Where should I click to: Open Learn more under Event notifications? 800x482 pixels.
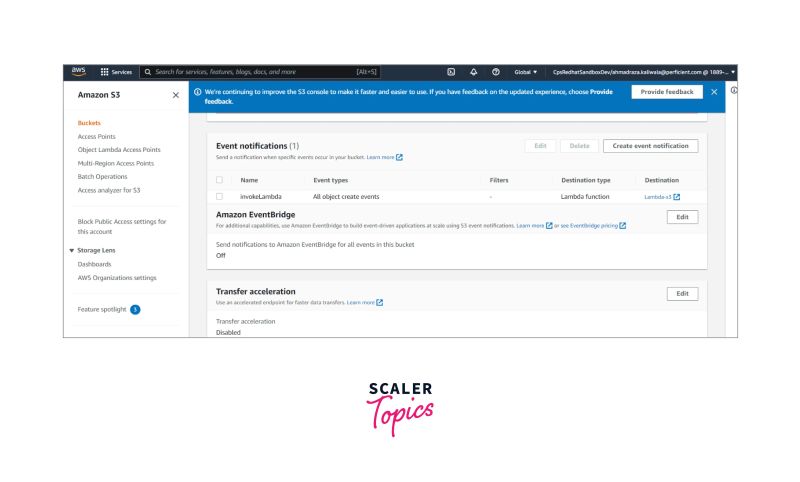380,158
